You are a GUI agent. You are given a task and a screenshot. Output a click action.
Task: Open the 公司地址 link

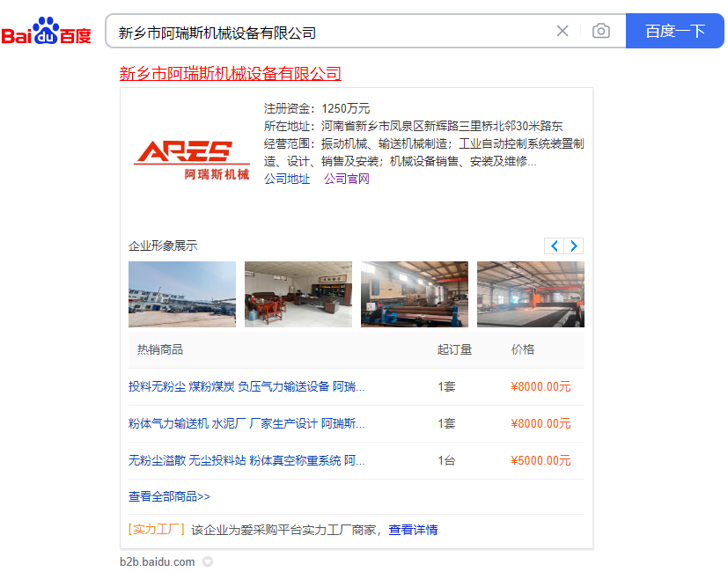(x=287, y=179)
